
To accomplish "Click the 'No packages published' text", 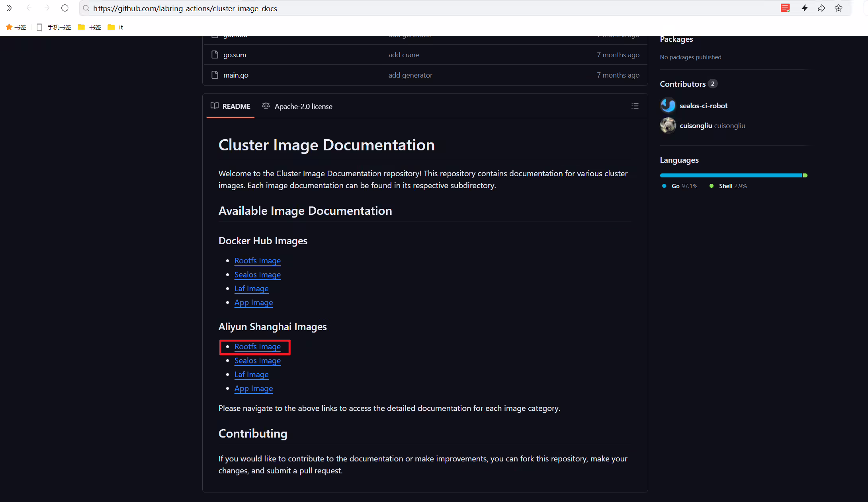I will pyautogui.click(x=690, y=57).
